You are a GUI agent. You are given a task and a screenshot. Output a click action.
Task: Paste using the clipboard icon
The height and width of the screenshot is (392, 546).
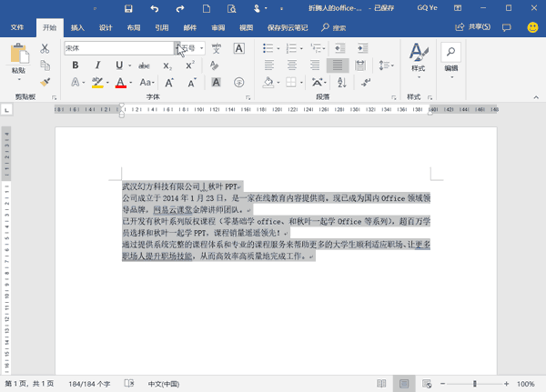coord(19,54)
